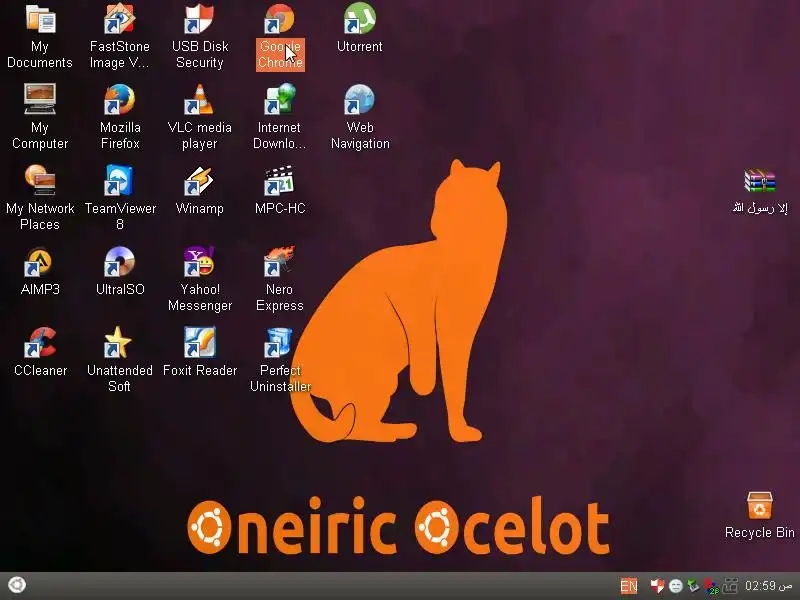The width and height of the screenshot is (800, 600).
Task: Open the Ubuntu-style start button on taskbar
Action: 16,585
